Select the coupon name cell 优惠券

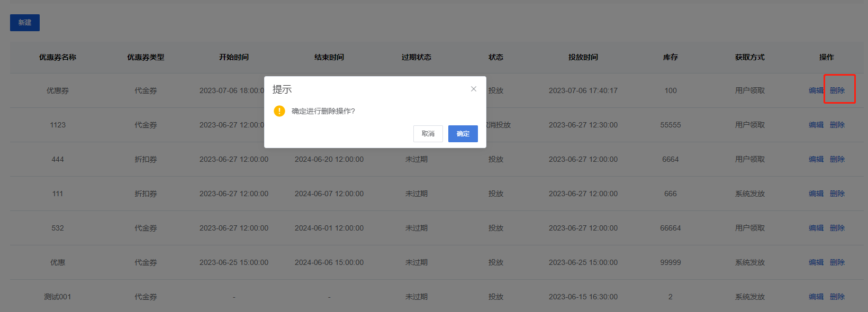pyautogui.click(x=58, y=90)
